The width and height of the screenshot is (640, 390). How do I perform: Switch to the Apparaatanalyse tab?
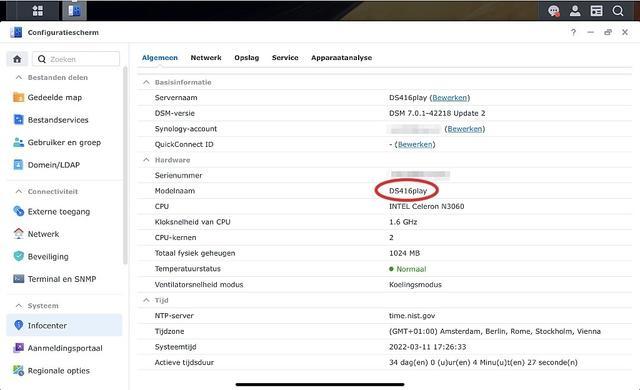[341, 58]
